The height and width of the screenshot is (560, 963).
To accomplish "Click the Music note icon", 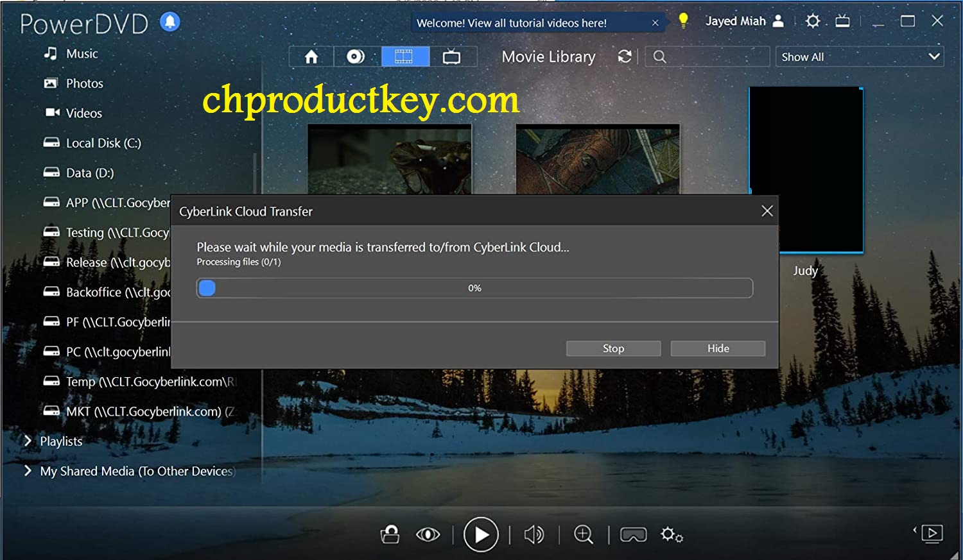I will pyautogui.click(x=50, y=53).
